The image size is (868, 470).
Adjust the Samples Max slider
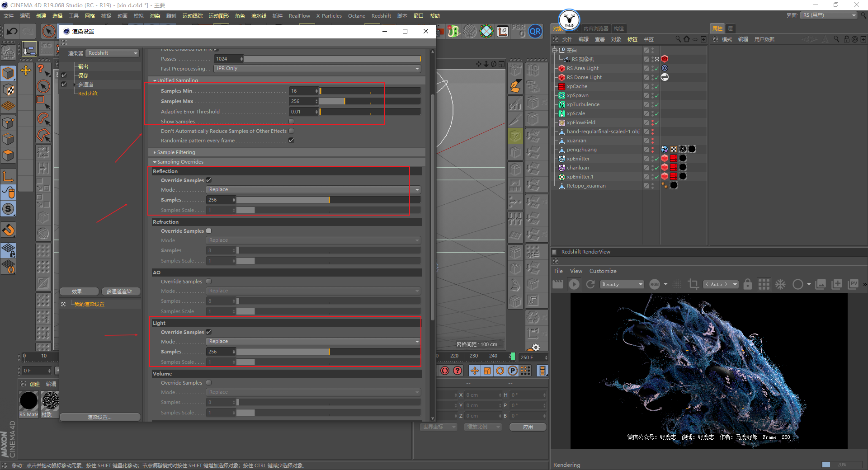coord(370,101)
